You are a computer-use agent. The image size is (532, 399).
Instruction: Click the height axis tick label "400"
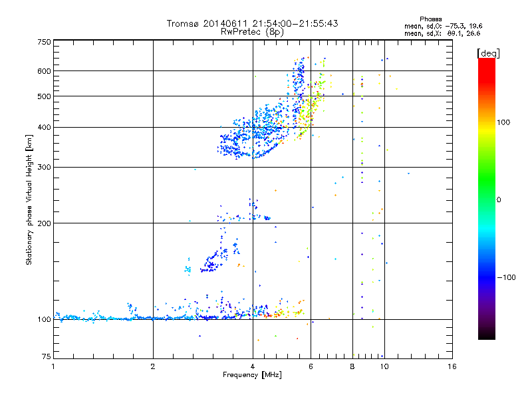(x=45, y=128)
